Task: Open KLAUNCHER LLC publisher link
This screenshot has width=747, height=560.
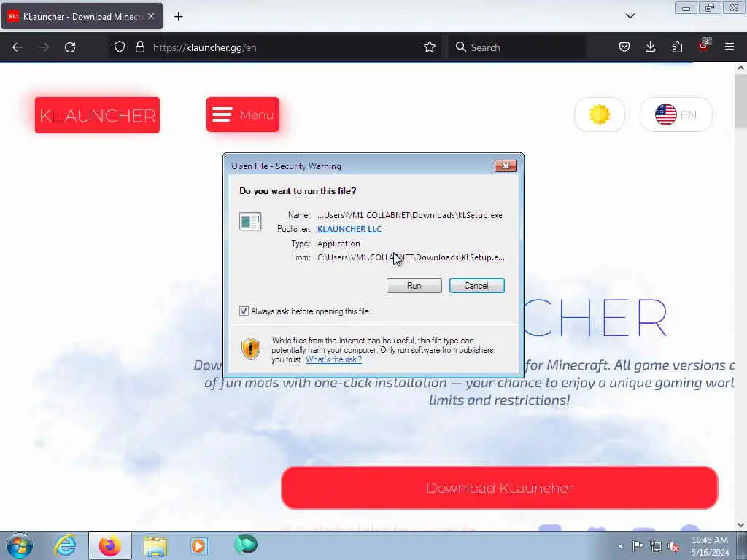Action: tap(349, 229)
